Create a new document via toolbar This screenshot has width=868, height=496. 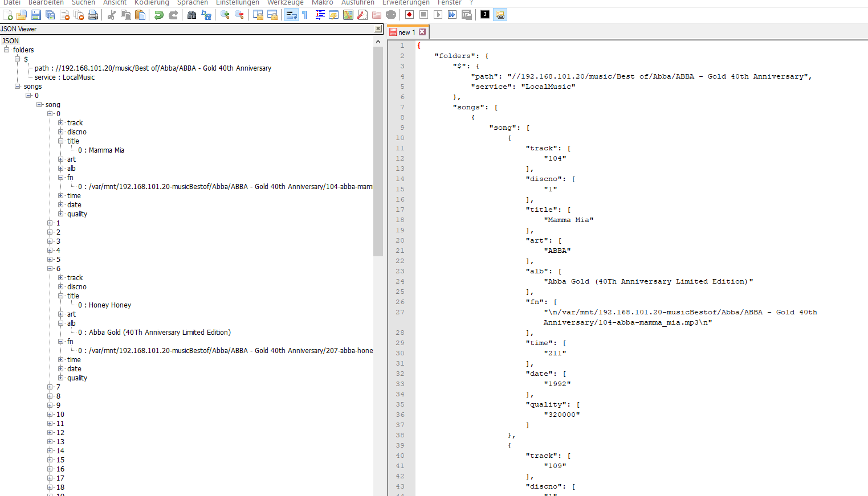(8, 15)
